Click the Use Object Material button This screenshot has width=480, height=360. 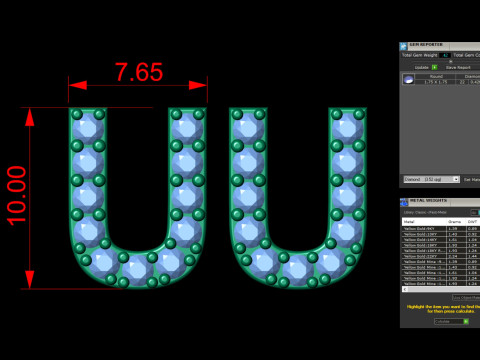coord(466,297)
